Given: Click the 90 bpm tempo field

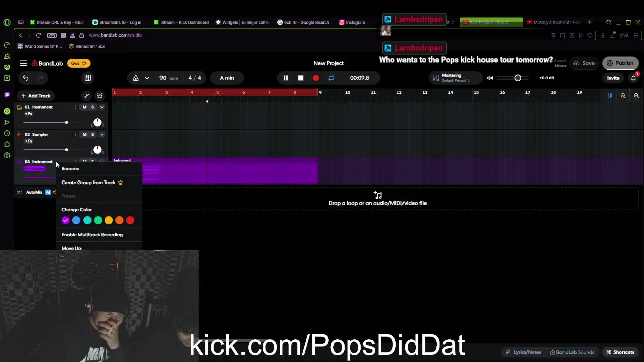Looking at the screenshot, I should click(169, 78).
